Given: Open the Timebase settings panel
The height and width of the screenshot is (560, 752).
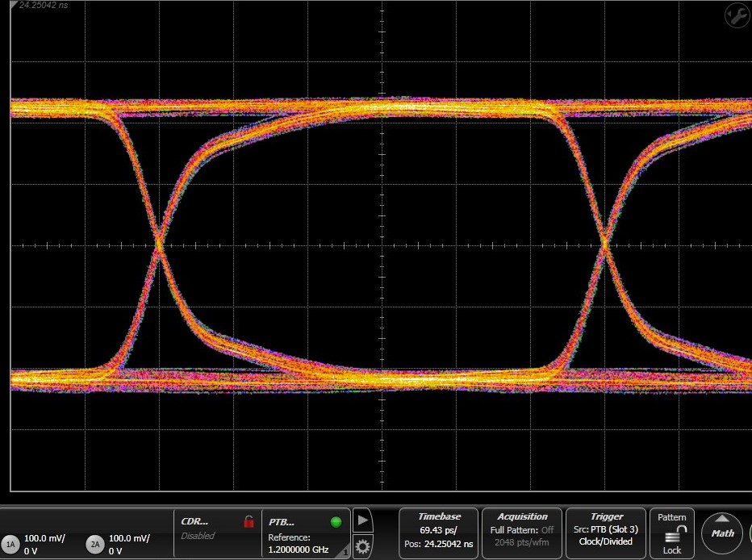Looking at the screenshot, I should click(x=439, y=533).
